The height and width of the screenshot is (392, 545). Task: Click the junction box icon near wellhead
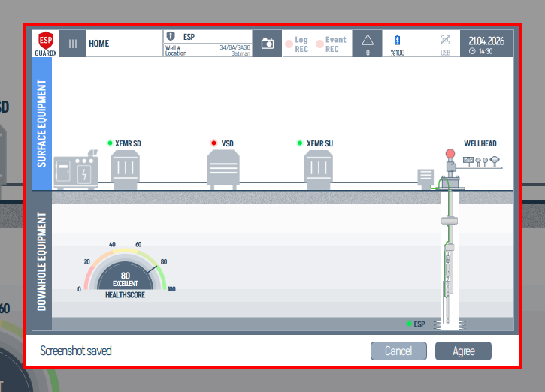coord(425,179)
